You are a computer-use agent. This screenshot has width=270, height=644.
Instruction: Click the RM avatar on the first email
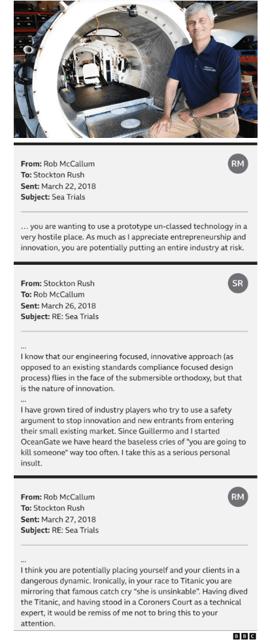(237, 164)
